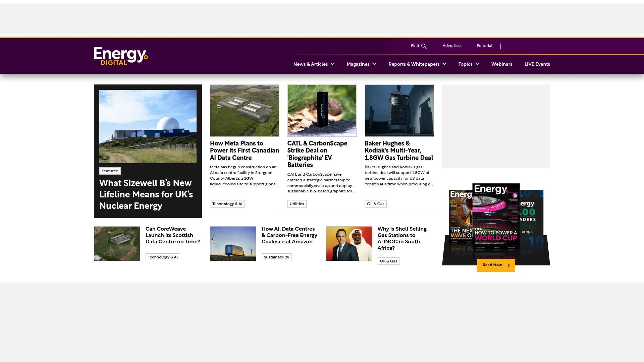The image size is (644, 362).
Task: Open the Meta Canadian data centre image
Action: [245, 111]
